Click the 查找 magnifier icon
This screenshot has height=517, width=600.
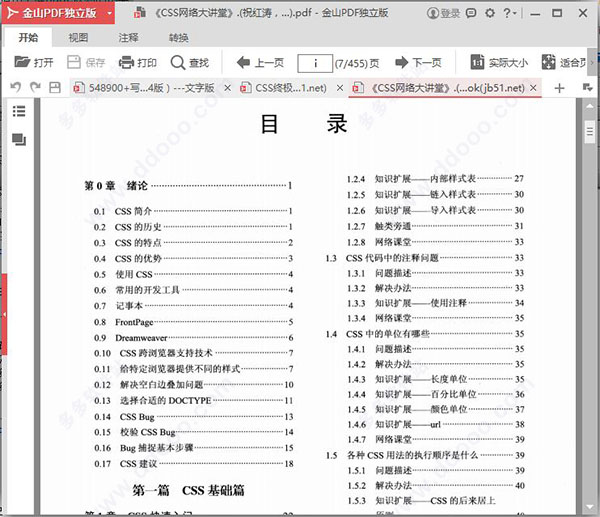point(178,62)
